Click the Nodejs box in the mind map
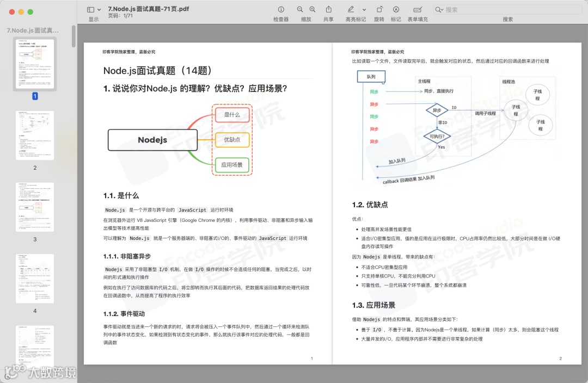The width and height of the screenshot is (588, 383). [152, 140]
